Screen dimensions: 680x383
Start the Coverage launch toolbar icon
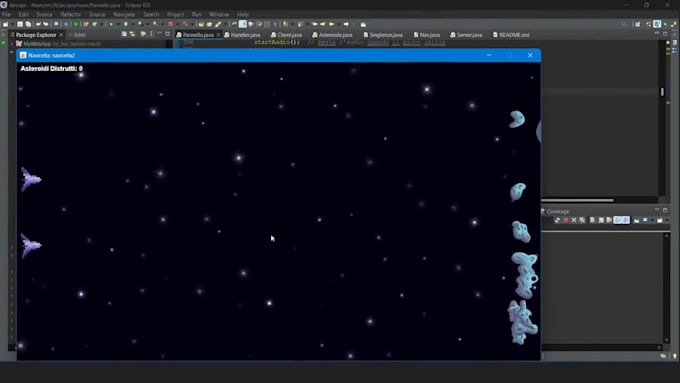pyautogui.click(x=141, y=24)
